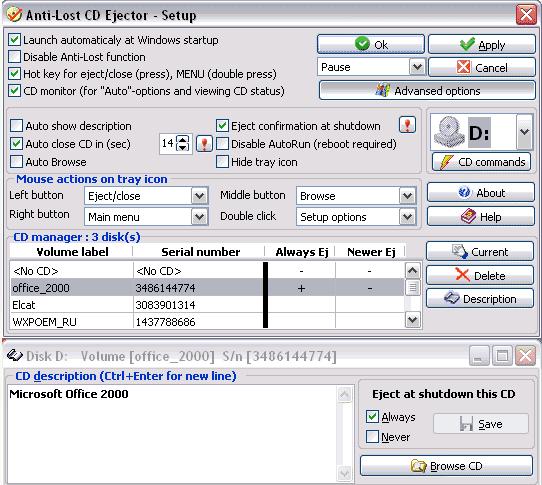
Task: Toggle Auto show description checkbox
Action: (17, 126)
